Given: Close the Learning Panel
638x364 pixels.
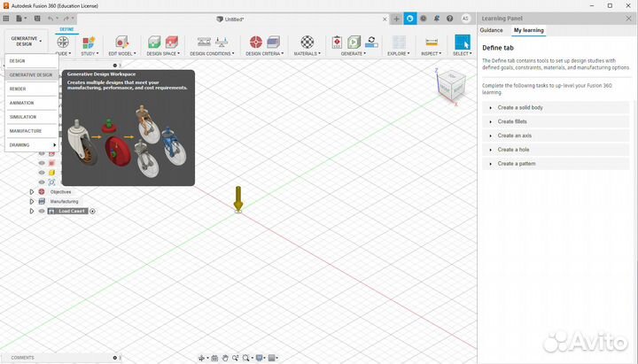Looking at the screenshot, I should (x=628, y=19).
